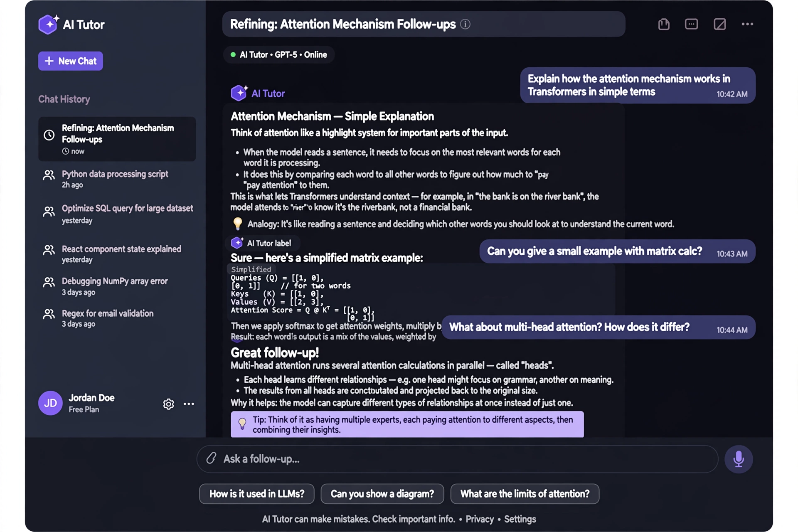The image size is (798, 532).
Task: Select suggestion Can you show a diagram?
Action: tap(382, 494)
